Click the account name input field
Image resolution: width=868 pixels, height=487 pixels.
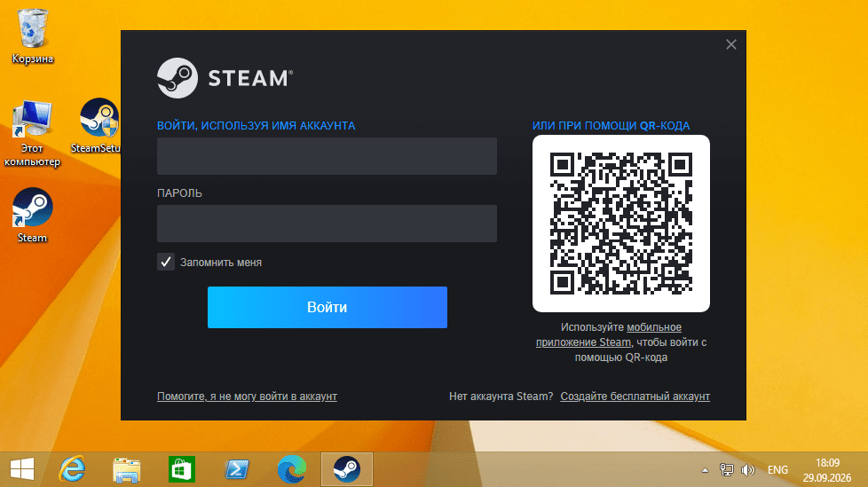(327, 156)
